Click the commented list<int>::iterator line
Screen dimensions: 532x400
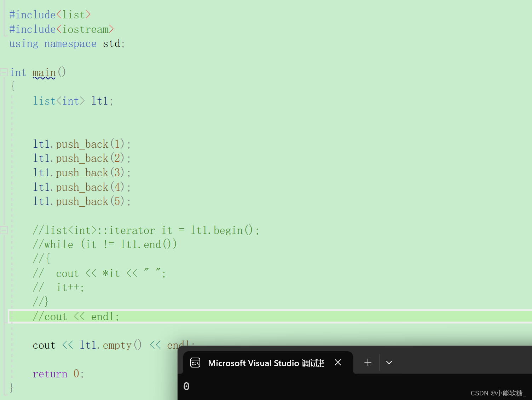pyautogui.click(x=146, y=230)
